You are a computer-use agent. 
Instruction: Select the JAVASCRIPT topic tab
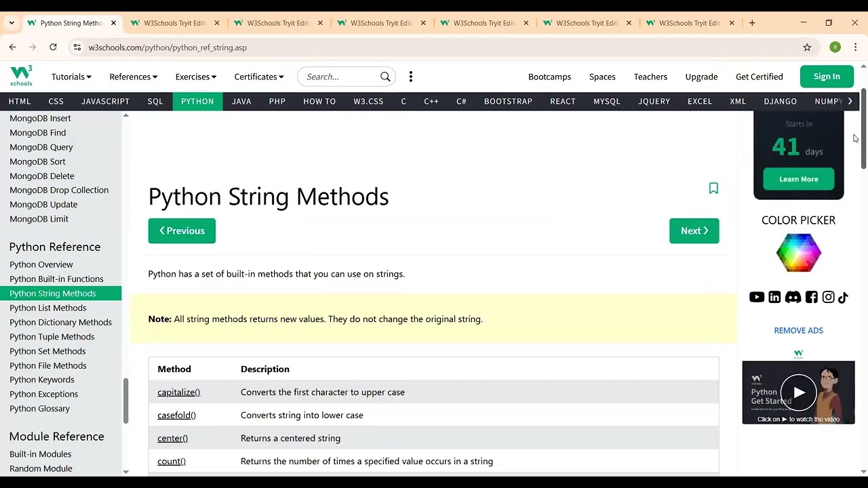[x=105, y=101]
